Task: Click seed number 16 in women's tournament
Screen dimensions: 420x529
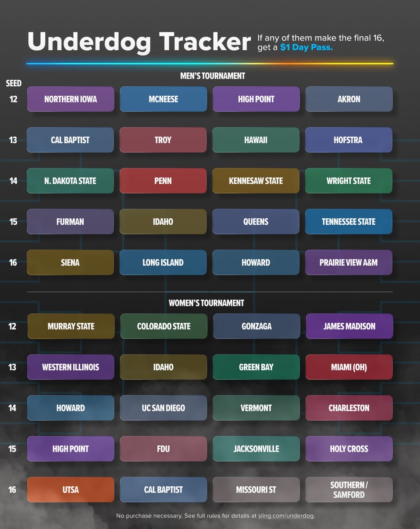Action: pyautogui.click(x=12, y=490)
